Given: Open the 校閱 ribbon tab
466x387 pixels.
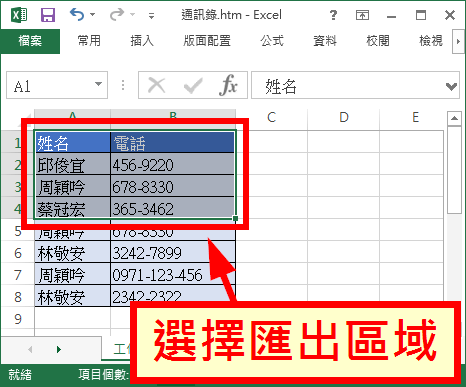Looking at the screenshot, I should click(377, 41).
